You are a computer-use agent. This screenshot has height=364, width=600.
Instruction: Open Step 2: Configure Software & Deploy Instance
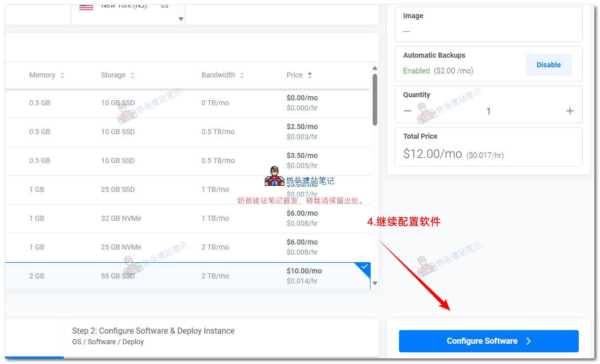click(x=153, y=336)
